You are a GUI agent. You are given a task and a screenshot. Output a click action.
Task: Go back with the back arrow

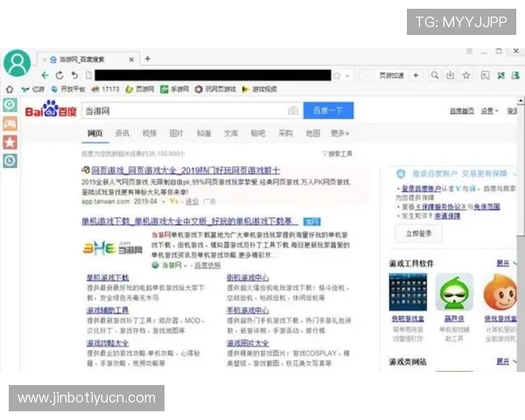point(45,75)
